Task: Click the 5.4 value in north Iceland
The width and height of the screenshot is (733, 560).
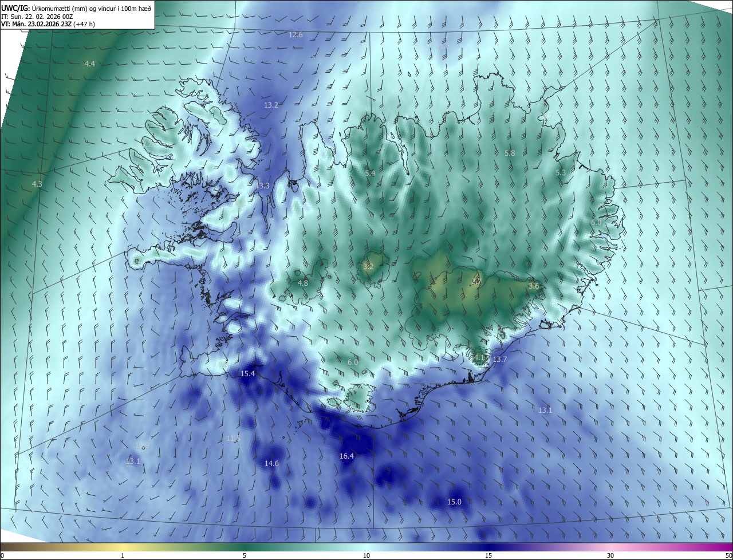Action: coord(370,173)
